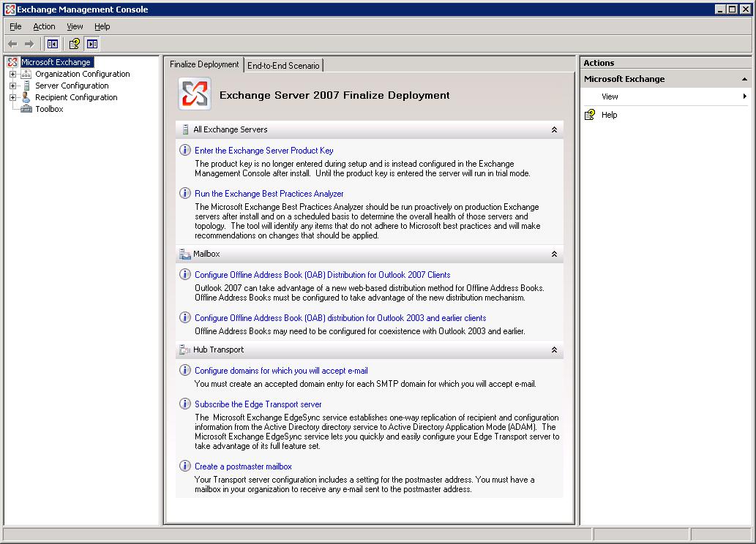Image resolution: width=756 pixels, height=544 pixels.
Task: Switch to the End-to-End Scenario tab
Action: pos(283,66)
